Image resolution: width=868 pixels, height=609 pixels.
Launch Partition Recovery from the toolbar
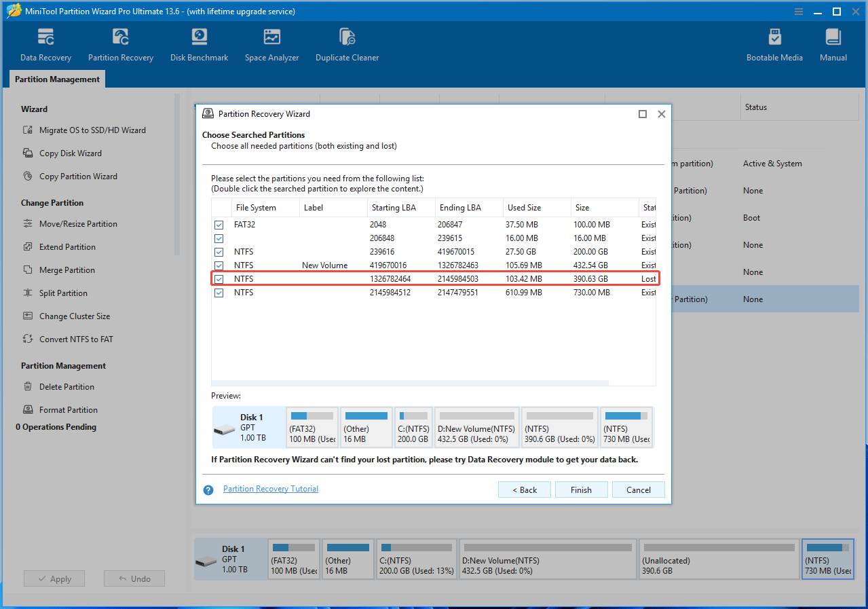(121, 45)
